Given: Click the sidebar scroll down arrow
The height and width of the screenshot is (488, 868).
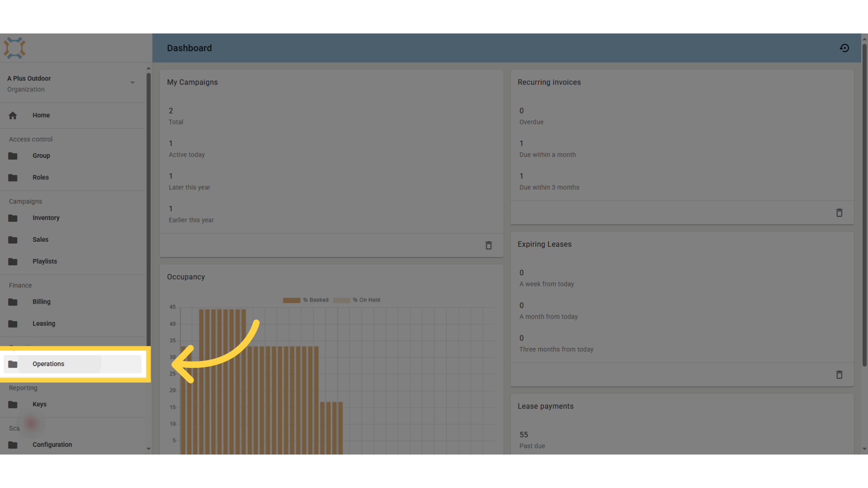Looking at the screenshot, I should 149,449.
